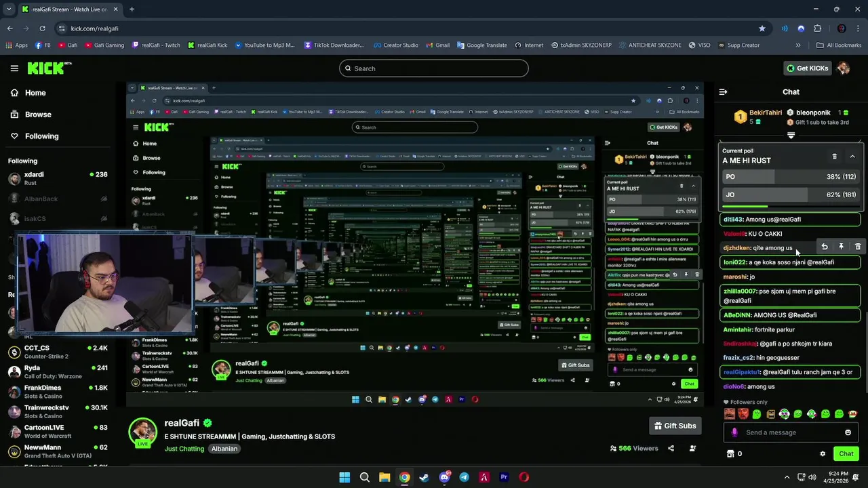Open the chat shop icon
This screenshot has height=488, width=868.
point(730,453)
